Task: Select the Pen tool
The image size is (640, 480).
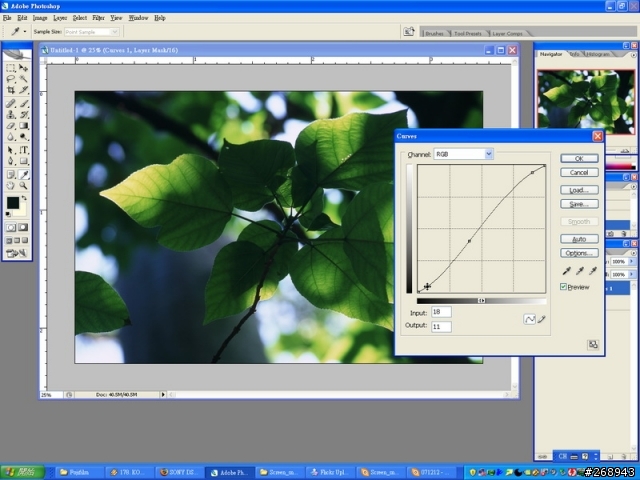Action: click(11, 161)
